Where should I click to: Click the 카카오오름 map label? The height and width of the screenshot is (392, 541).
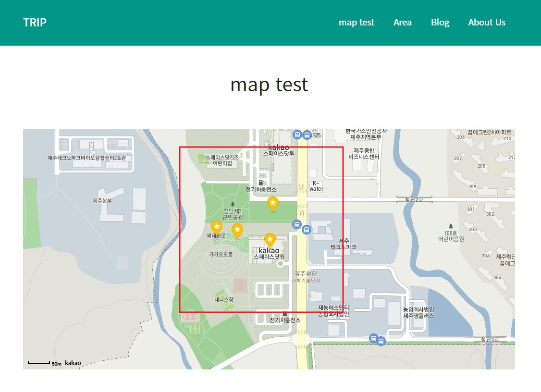click(x=221, y=254)
